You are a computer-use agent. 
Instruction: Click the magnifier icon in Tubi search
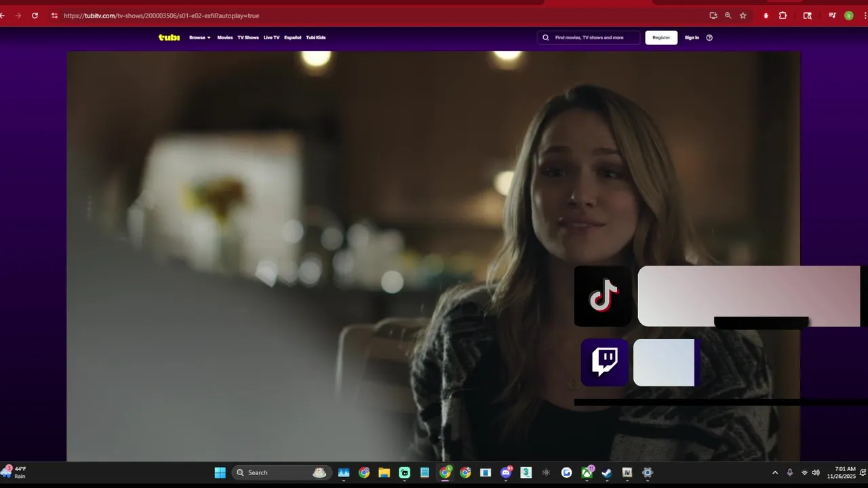tap(545, 37)
